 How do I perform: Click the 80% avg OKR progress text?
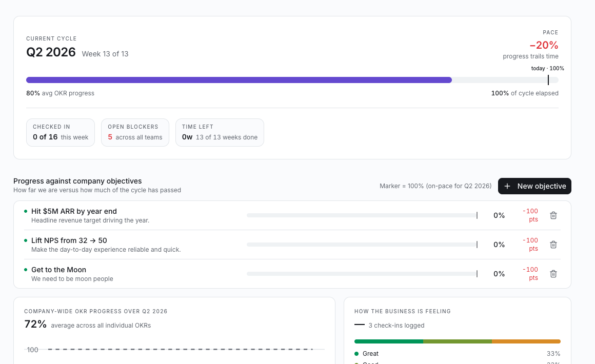pos(61,93)
